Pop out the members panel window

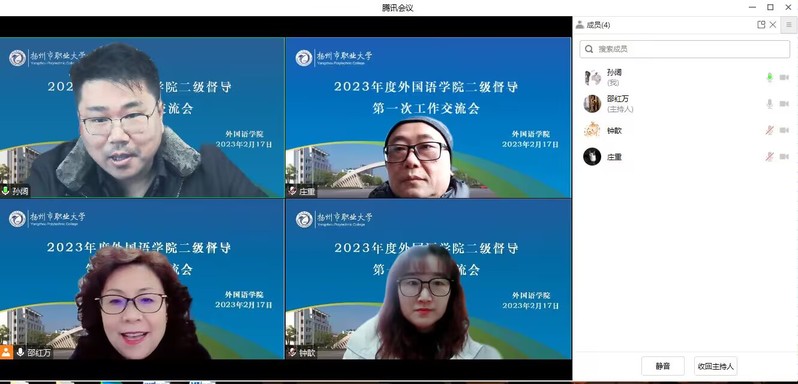click(761, 24)
